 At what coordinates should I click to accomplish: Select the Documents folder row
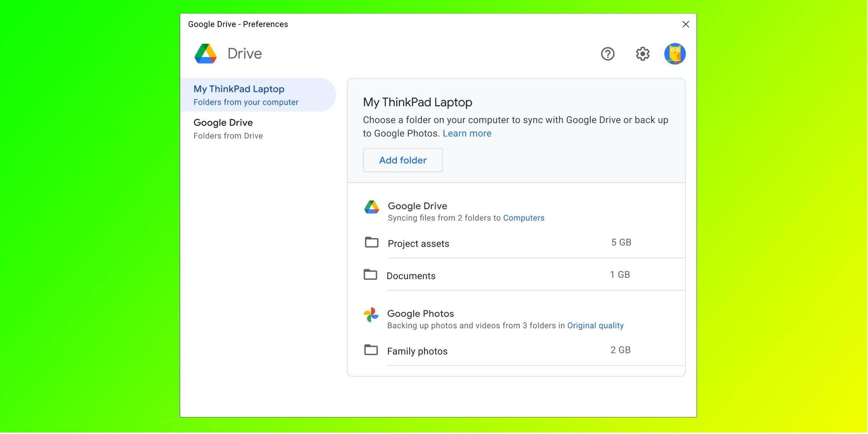(x=411, y=276)
